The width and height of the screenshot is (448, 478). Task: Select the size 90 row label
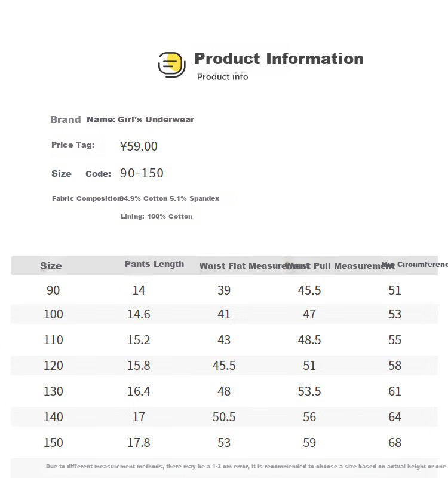coord(53,290)
